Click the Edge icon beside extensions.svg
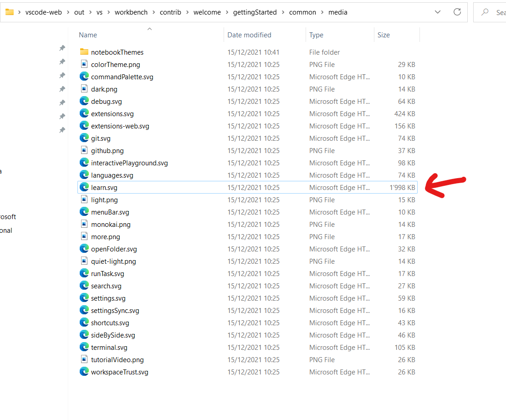This screenshot has height=420, width=506. tap(84, 113)
